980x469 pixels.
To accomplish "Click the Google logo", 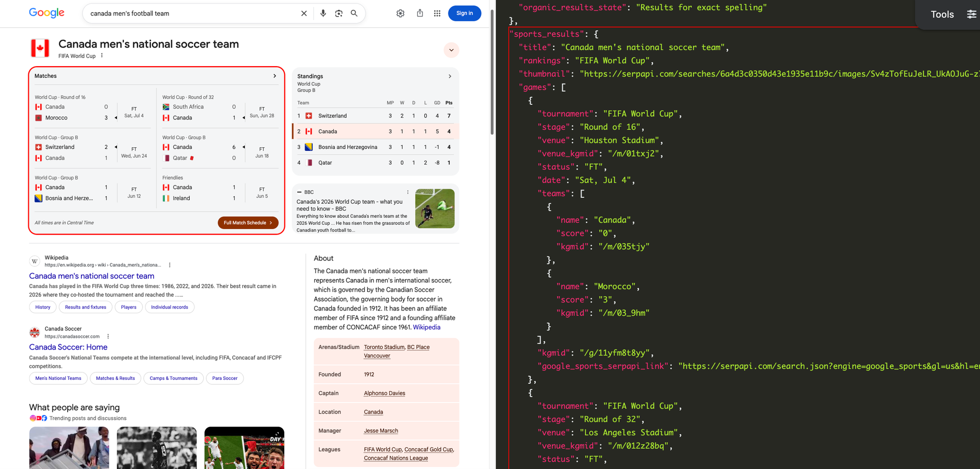I will (x=47, y=13).
